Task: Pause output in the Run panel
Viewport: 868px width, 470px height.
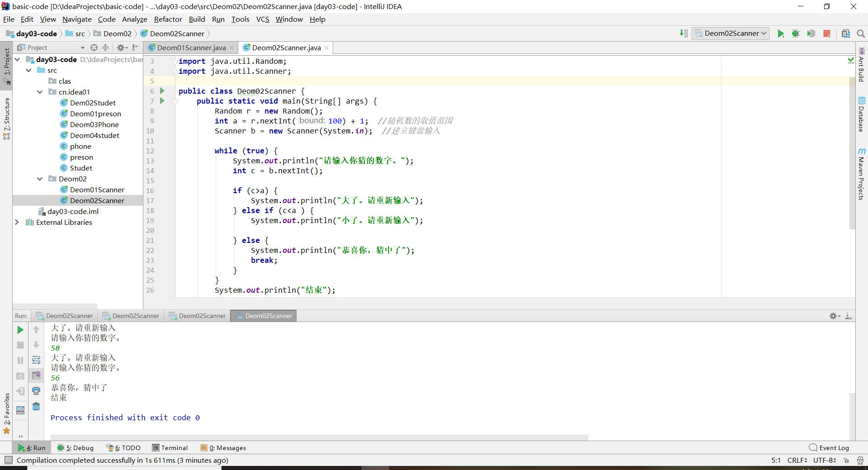Action: pos(20,361)
